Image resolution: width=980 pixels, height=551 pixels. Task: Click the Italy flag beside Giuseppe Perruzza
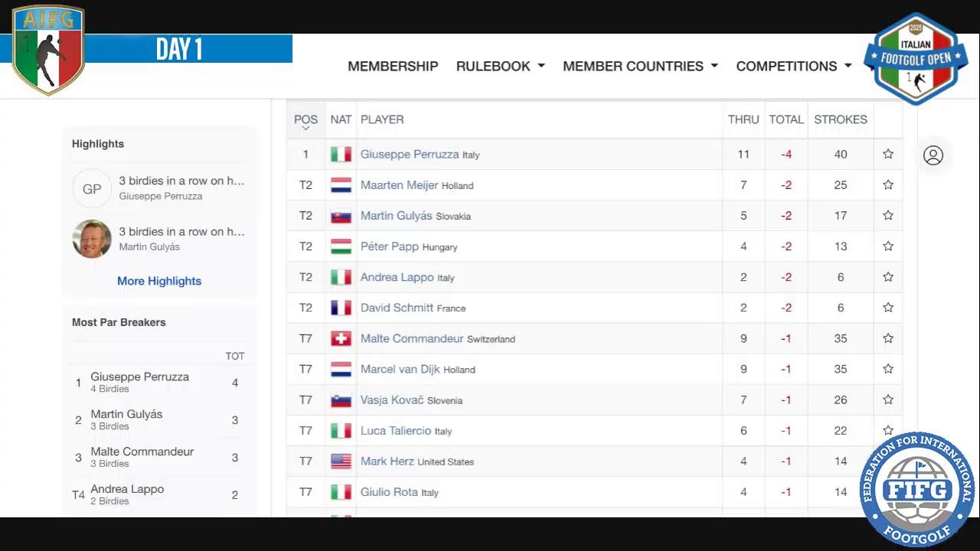(x=341, y=154)
